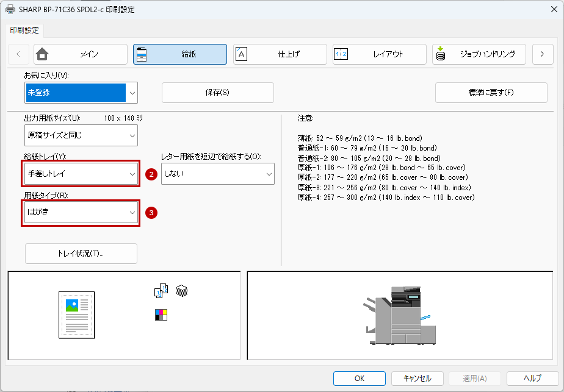Click the printer machine image preview
Viewport: 564px width, 392px height.
(x=400, y=315)
